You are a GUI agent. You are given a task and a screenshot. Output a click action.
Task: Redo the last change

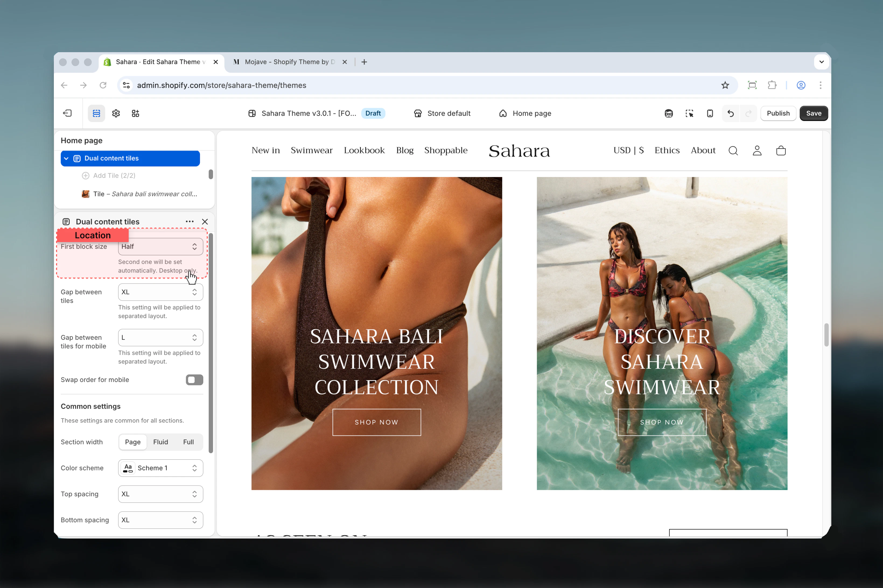coord(748,113)
